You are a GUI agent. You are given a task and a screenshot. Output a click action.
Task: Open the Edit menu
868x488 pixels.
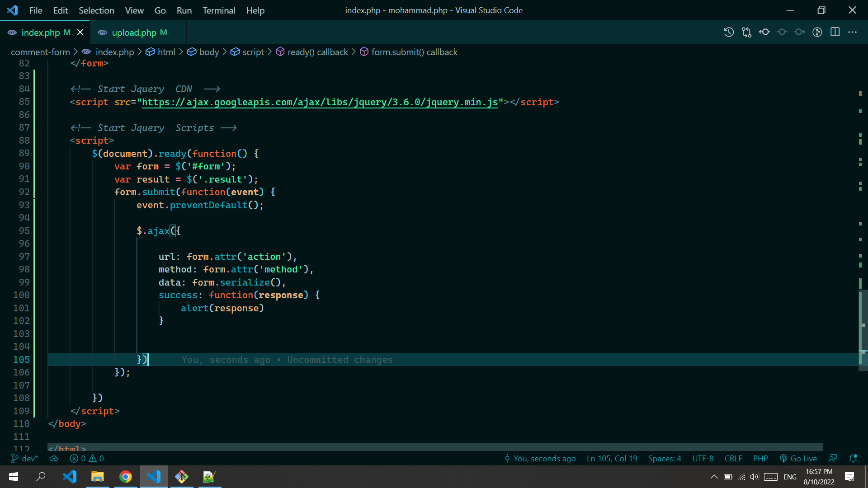click(x=61, y=10)
